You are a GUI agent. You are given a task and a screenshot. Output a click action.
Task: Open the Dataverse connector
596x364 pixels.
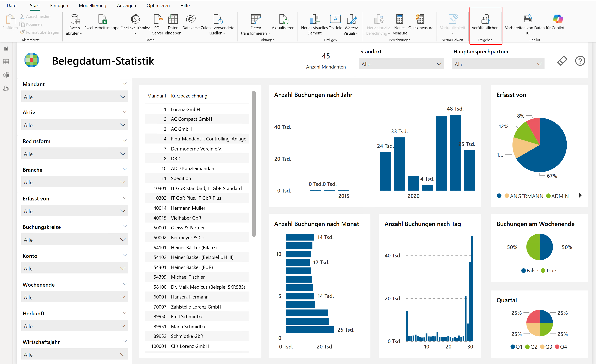click(191, 22)
